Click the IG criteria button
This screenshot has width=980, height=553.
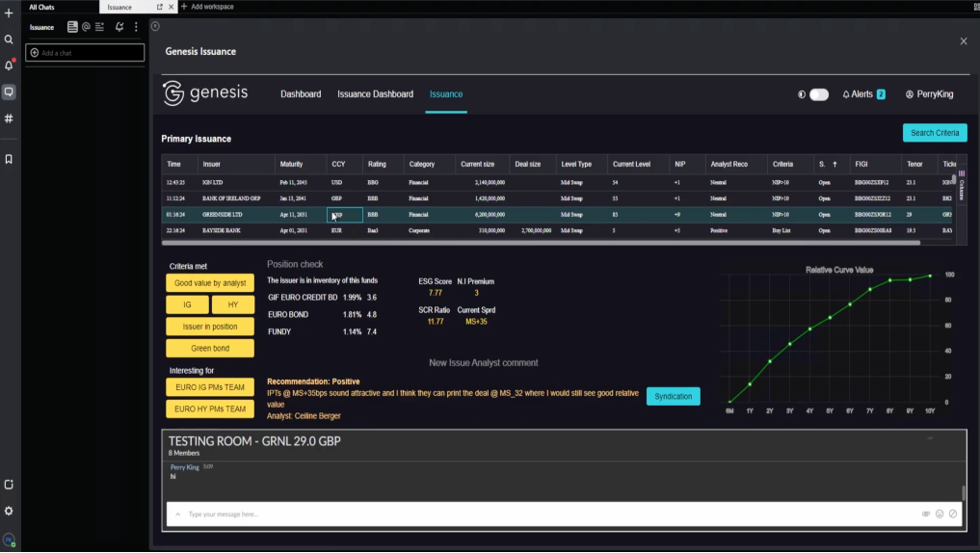coord(188,305)
